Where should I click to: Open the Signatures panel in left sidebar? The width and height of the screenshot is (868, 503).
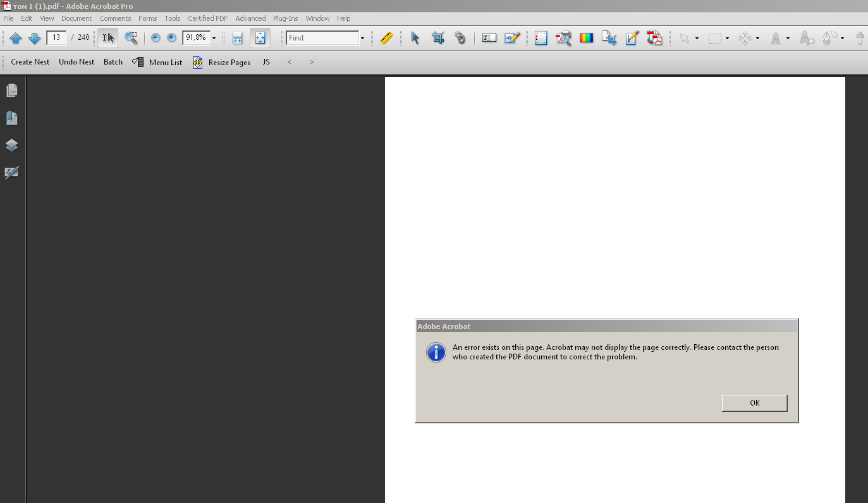point(11,173)
